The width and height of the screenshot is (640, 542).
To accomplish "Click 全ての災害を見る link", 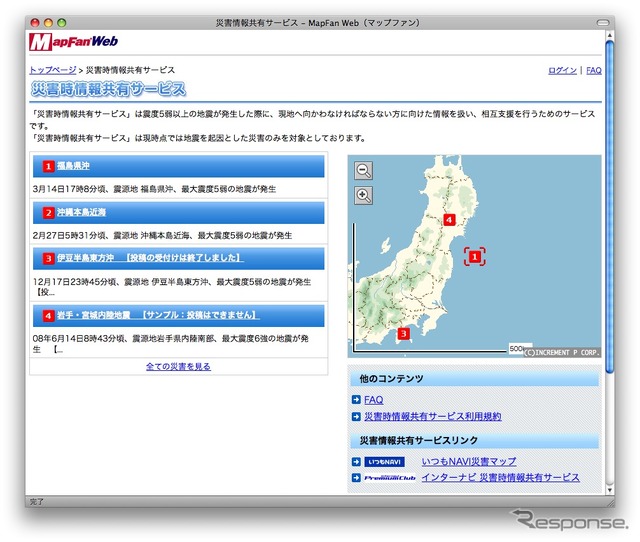I will [178, 367].
